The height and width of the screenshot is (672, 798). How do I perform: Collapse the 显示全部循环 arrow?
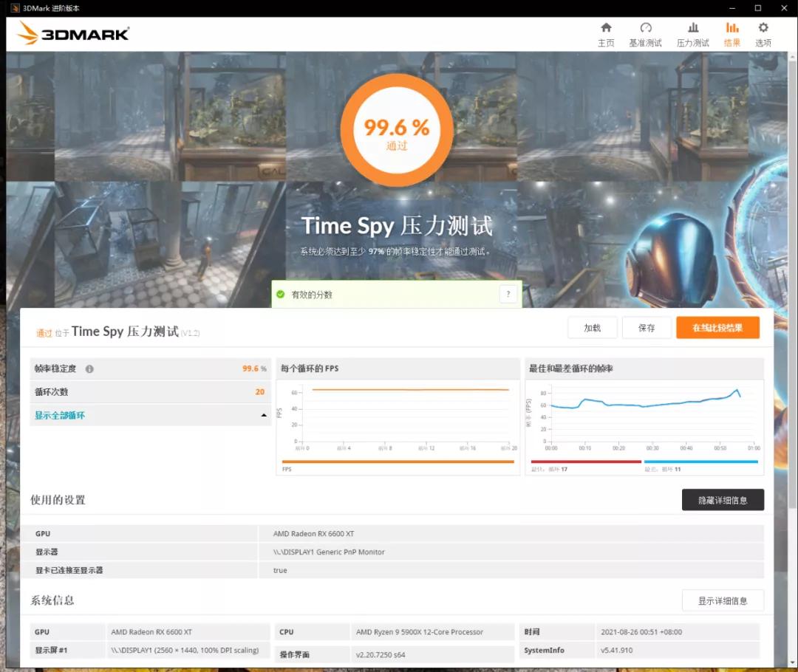tap(264, 415)
